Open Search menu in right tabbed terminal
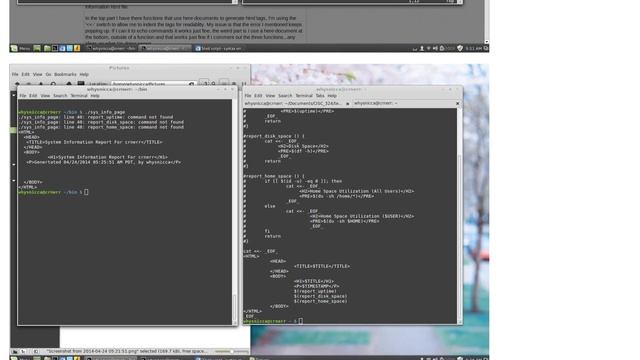Image resolution: width=640 pixels, height=360 pixels. tap(285, 96)
